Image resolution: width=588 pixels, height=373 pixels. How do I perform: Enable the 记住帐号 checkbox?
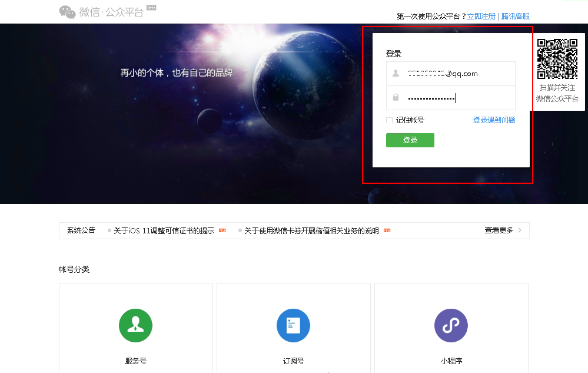pyautogui.click(x=389, y=120)
